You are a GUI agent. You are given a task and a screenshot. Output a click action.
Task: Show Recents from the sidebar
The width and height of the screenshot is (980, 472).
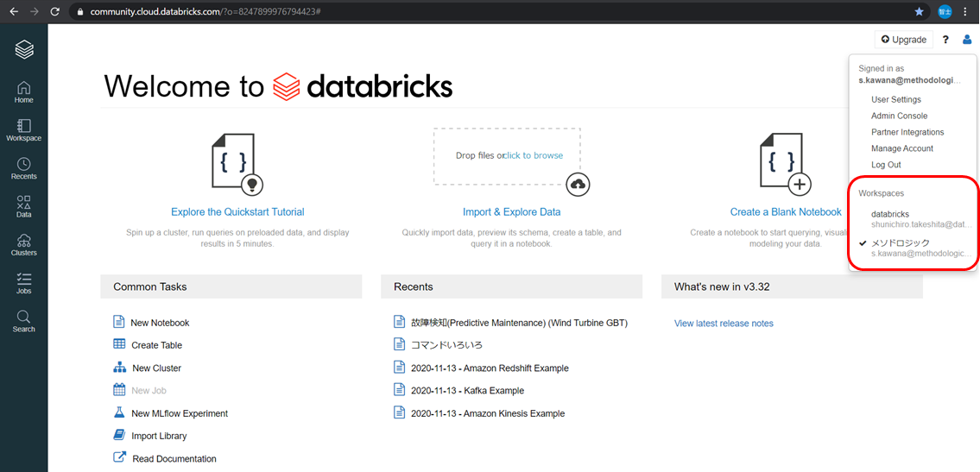23,168
